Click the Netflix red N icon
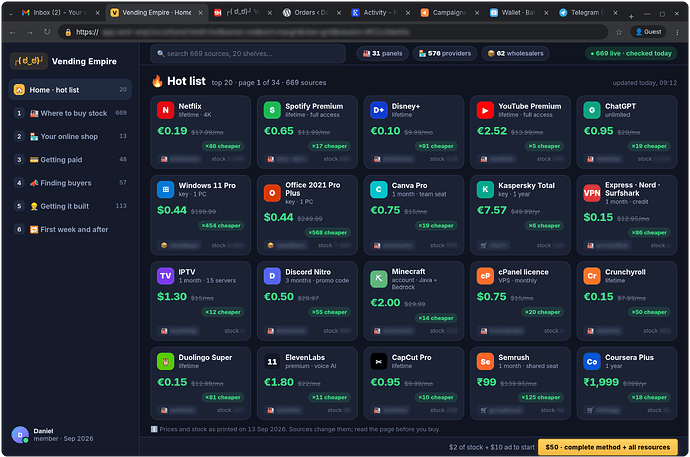 coord(165,110)
